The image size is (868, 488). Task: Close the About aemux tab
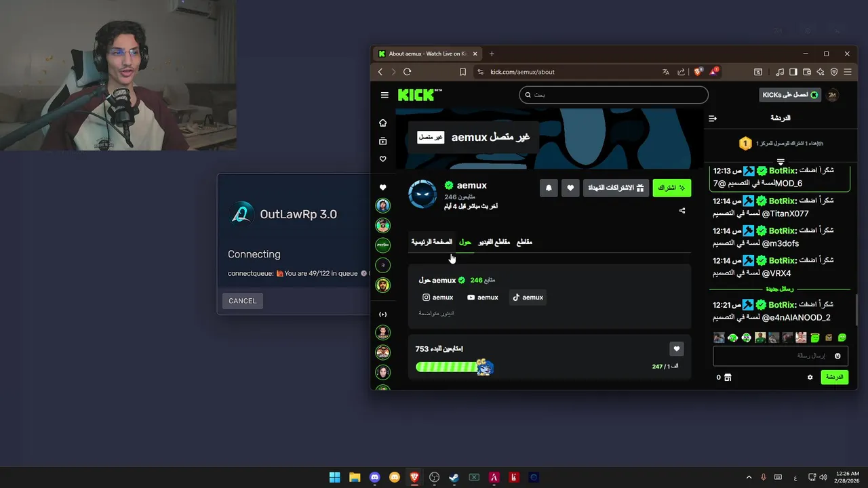point(475,54)
